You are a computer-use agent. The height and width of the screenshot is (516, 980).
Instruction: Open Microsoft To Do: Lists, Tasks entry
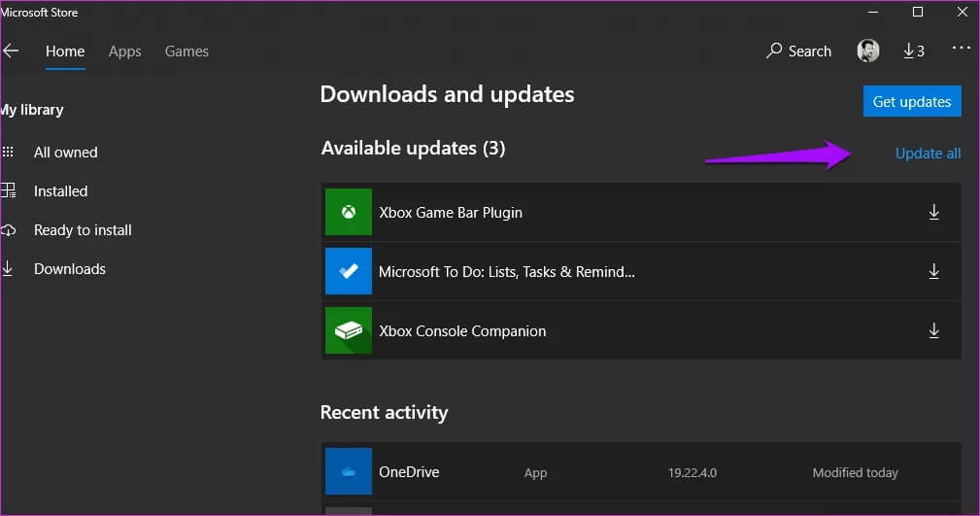641,271
